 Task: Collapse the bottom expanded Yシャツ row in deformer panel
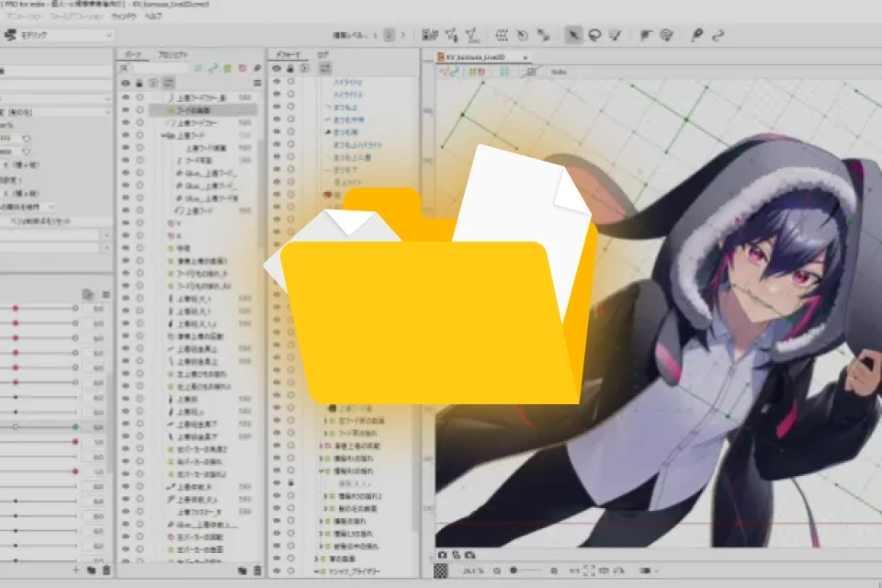point(316,571)
